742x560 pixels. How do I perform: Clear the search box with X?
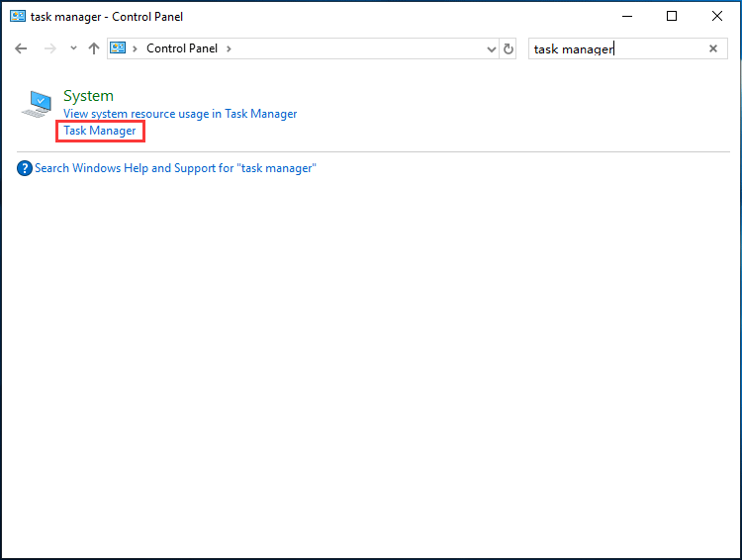click(713, 48)
